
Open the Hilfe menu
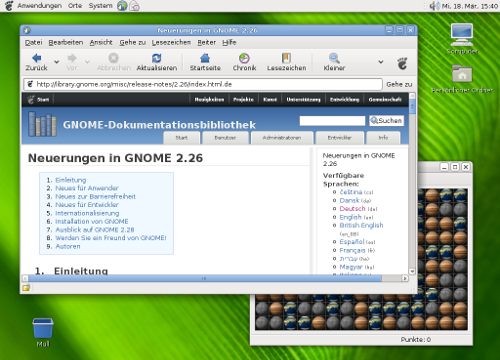tap(229, 42)
